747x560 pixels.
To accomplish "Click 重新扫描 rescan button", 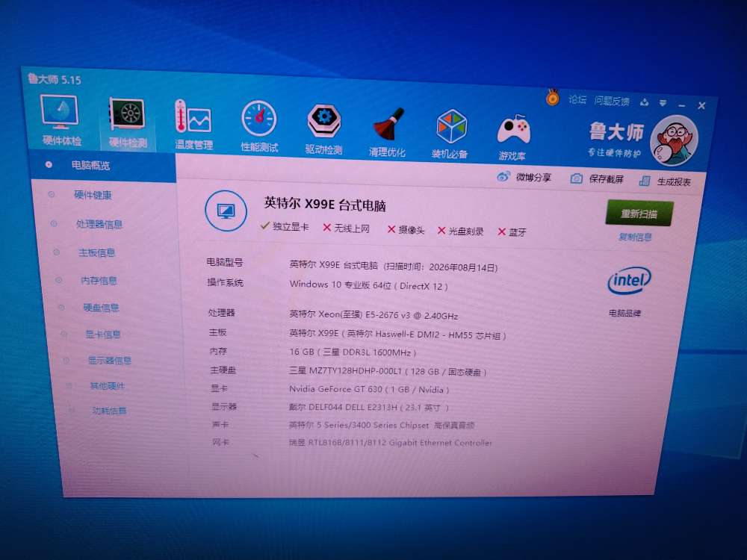I will (x=639, y=214).
